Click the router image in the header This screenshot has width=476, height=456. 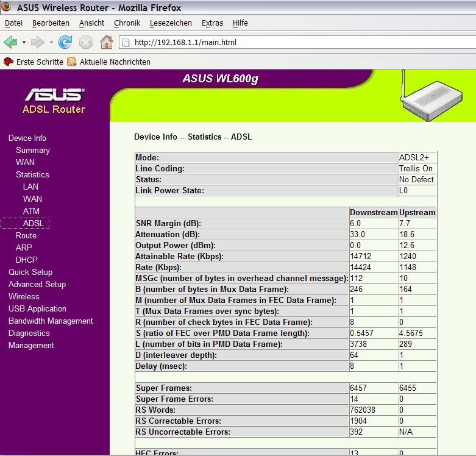point(435,99)
